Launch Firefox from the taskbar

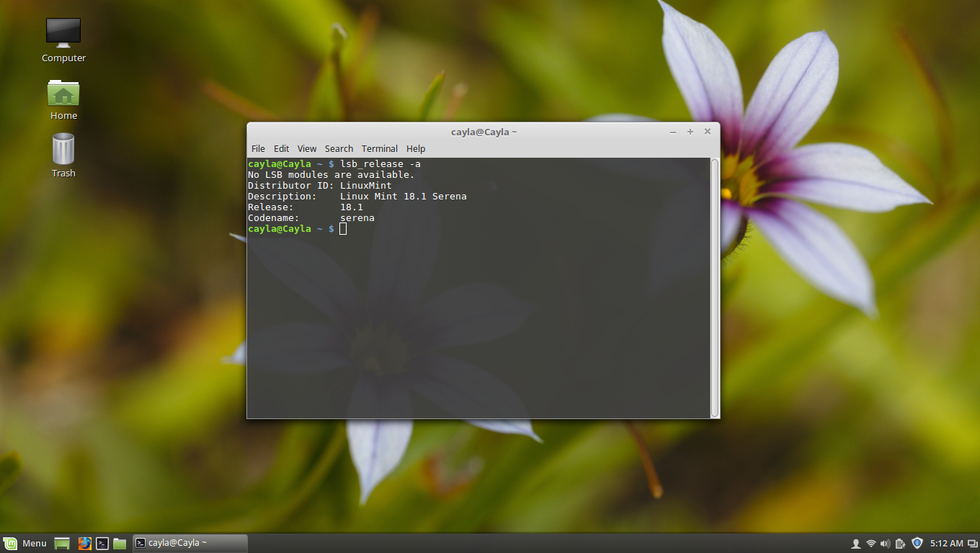(x=85, y=543)
